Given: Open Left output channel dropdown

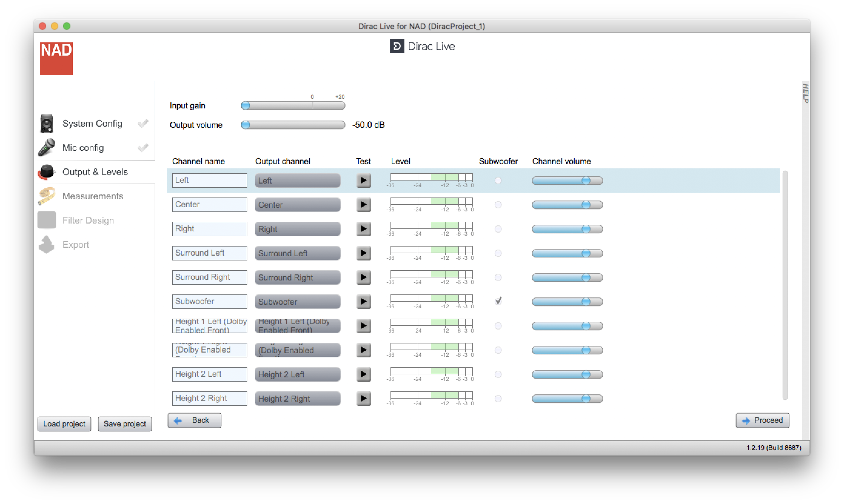Looking at the screenshot, I should (x=297, y=180).
